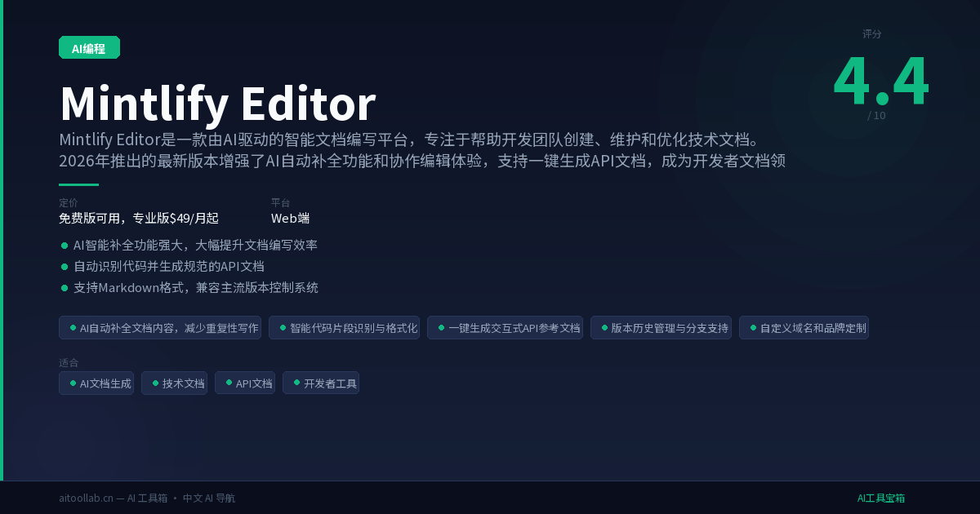Click the Mintlify Editor title
This screenshot has width=980, height=514.
click(217, 104)
